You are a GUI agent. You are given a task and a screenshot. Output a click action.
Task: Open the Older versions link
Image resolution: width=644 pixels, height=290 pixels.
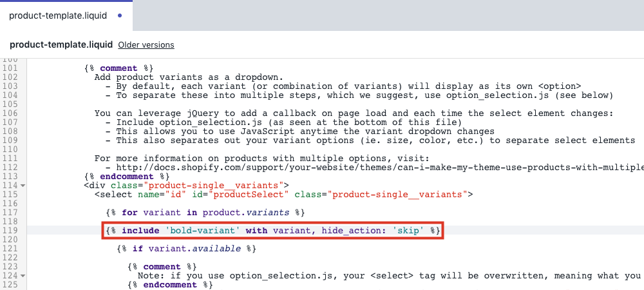146,44
